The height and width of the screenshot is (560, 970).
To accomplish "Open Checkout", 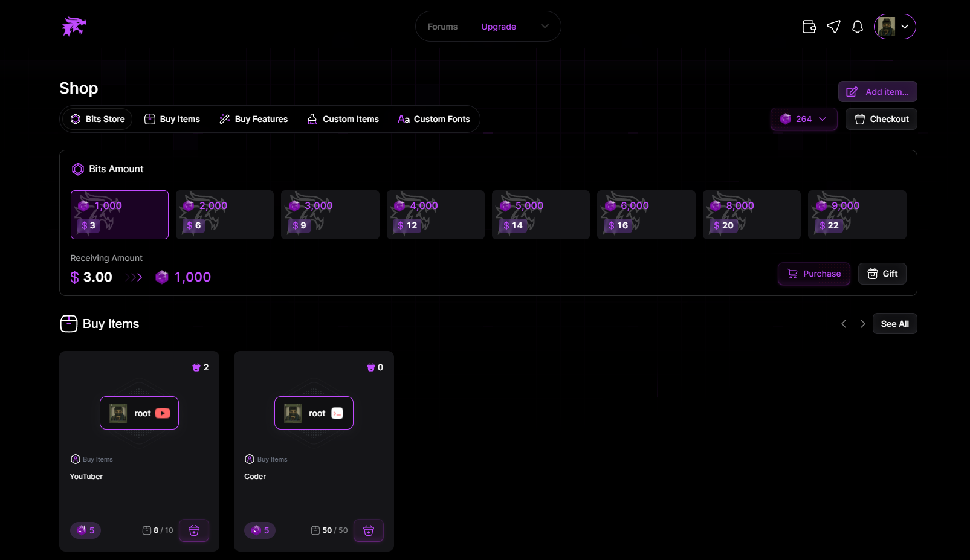I will click(x=881, y=119).
